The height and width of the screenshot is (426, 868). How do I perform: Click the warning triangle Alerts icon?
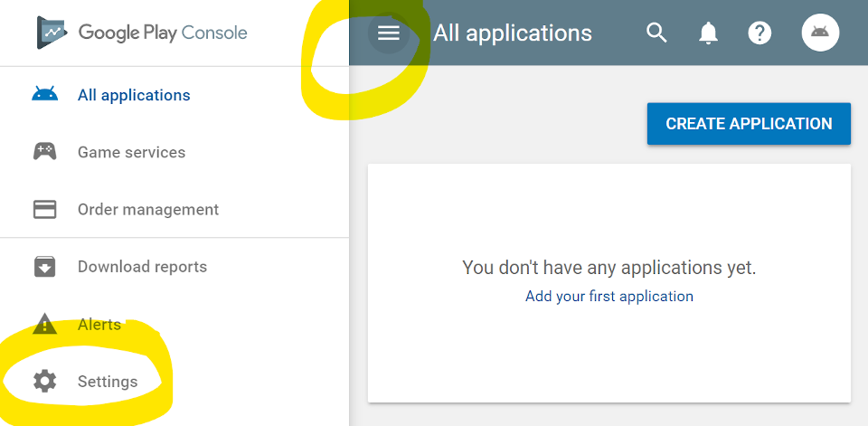(45, 324)
